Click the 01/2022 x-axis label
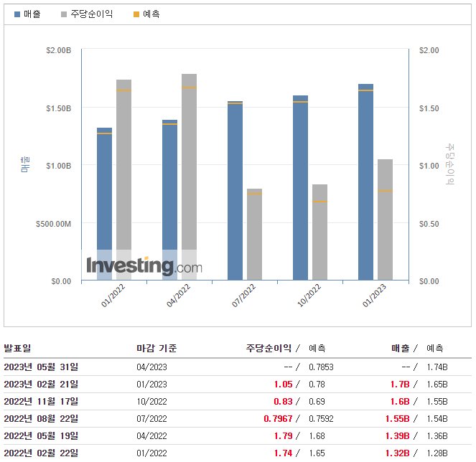 [x=113, y=296]
